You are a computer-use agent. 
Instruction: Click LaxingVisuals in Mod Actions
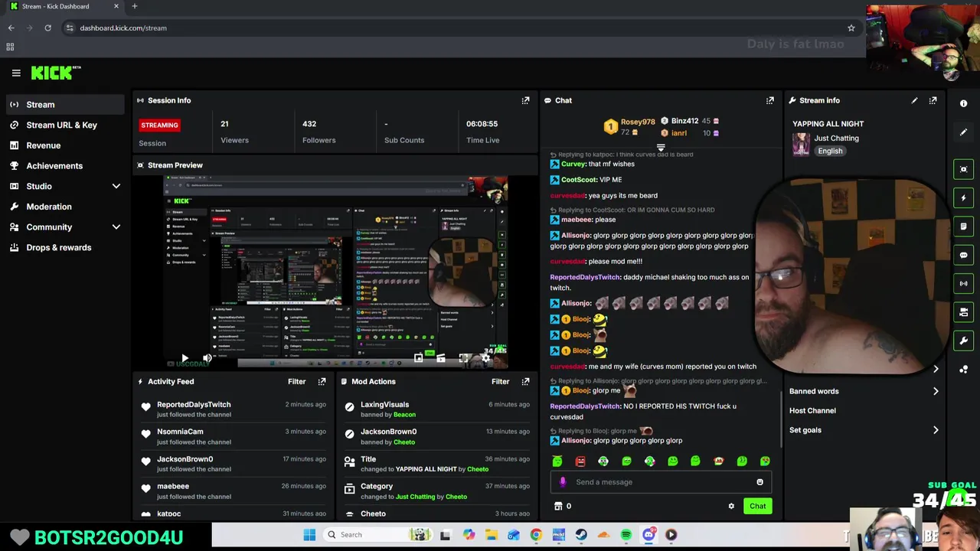pos(384,404)
